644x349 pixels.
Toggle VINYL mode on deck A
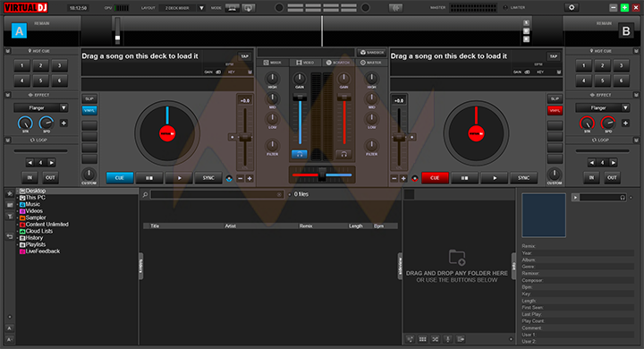tap(89, 110)
